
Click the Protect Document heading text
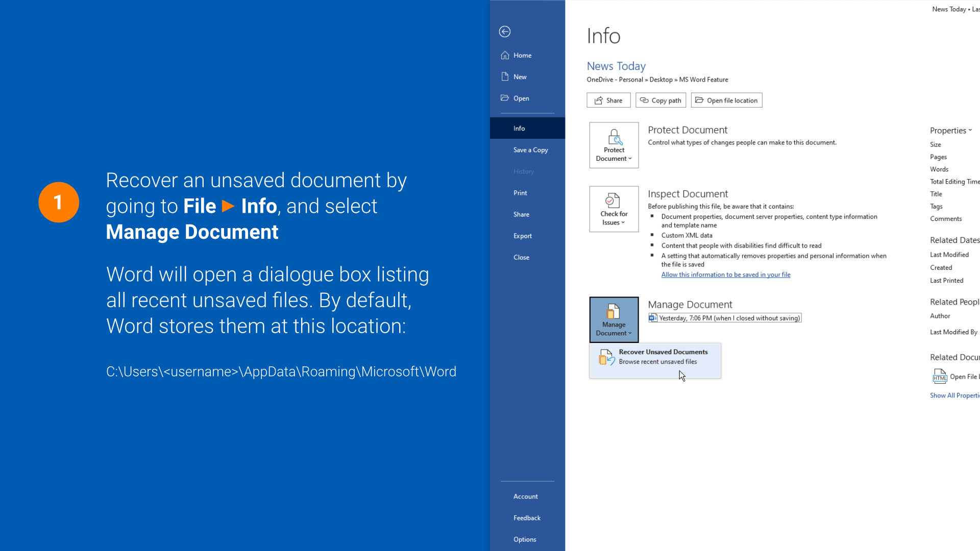(688, 130)
